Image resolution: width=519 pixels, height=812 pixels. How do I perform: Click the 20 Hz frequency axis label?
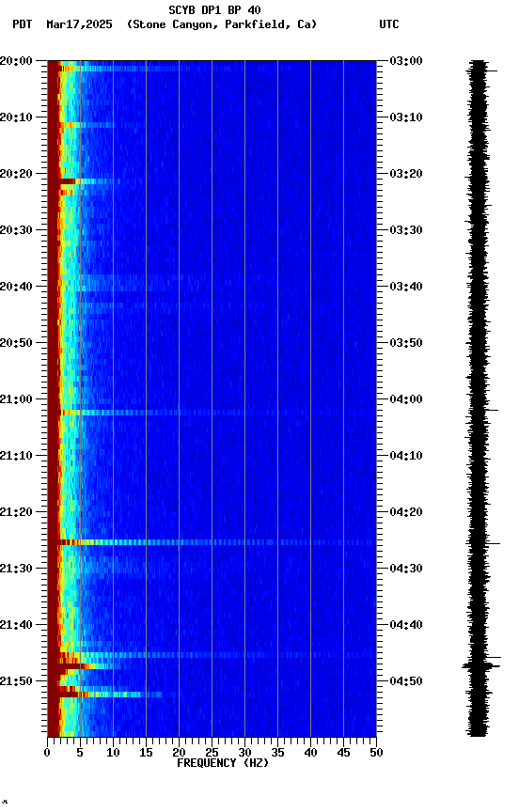pos(179,753)
